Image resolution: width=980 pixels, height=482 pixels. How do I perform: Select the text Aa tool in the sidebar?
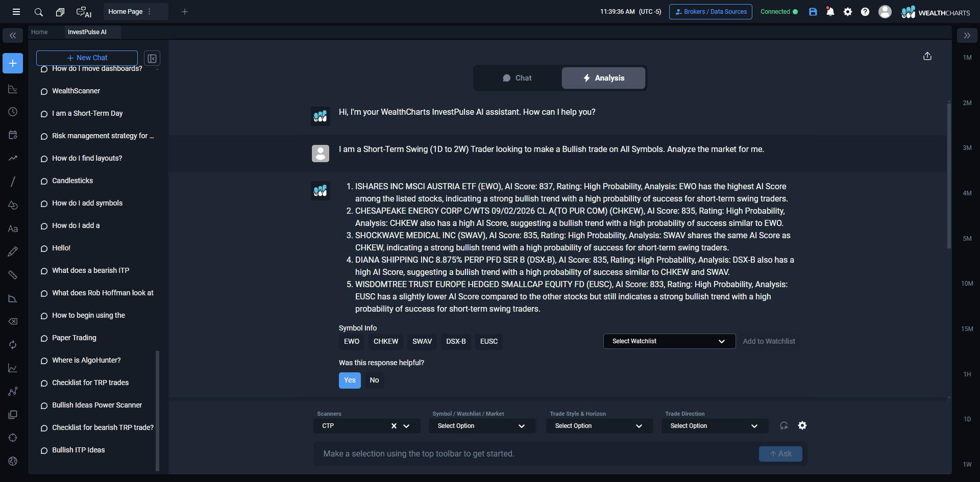pos(13,229)
